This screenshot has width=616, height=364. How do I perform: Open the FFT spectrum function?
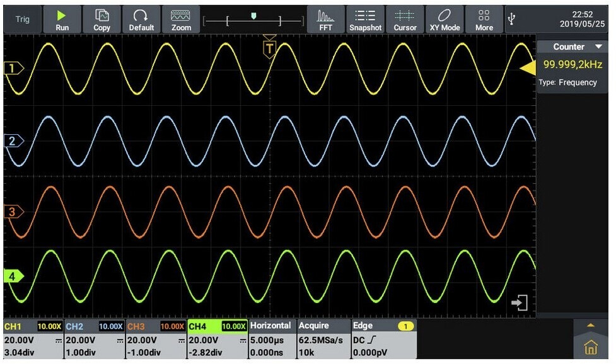[325, 20]
